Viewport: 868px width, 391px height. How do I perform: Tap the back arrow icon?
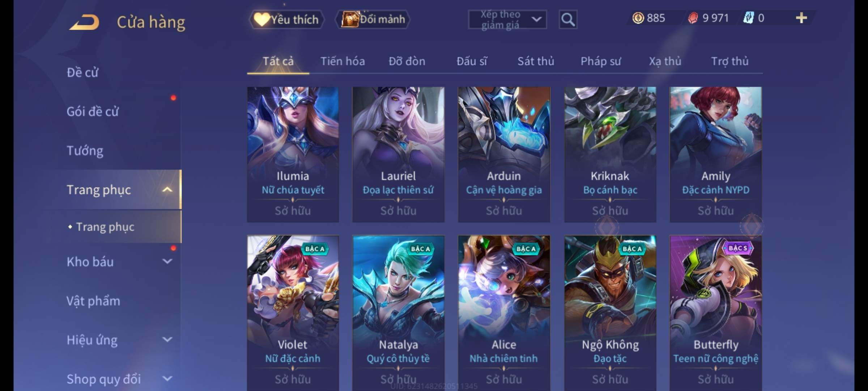[85, 22]
